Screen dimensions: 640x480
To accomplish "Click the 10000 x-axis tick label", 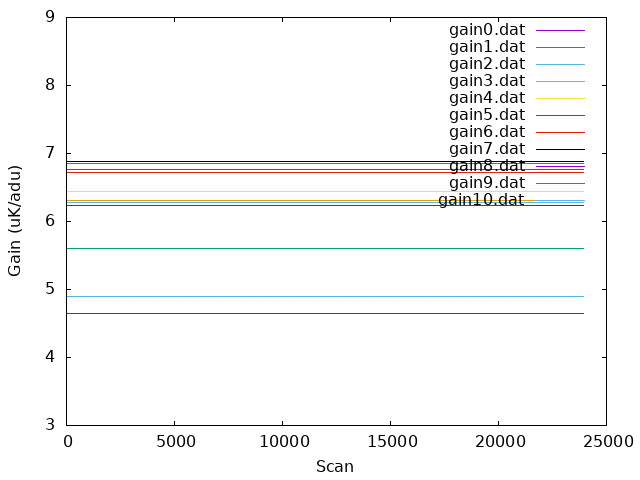I will tap(284, 442).
